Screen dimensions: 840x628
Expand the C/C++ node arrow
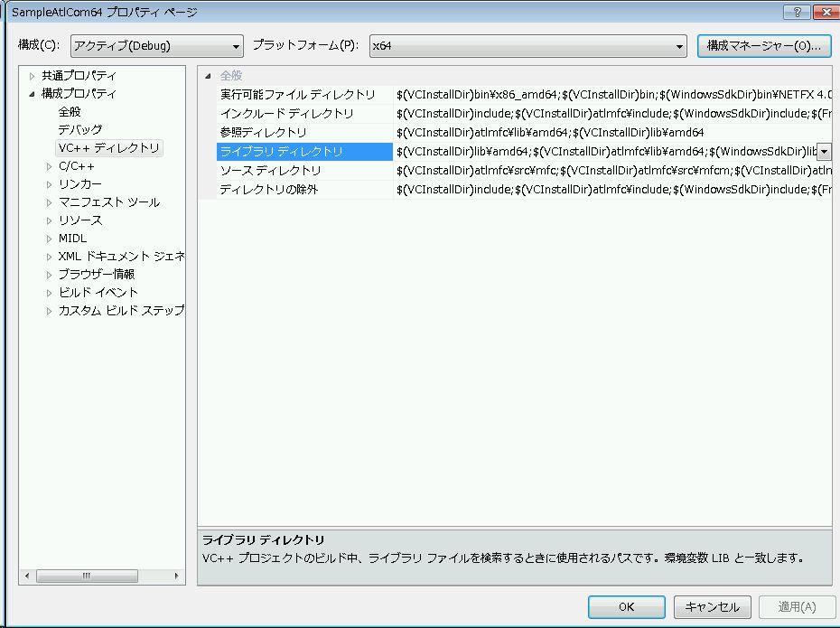point(50,166)
